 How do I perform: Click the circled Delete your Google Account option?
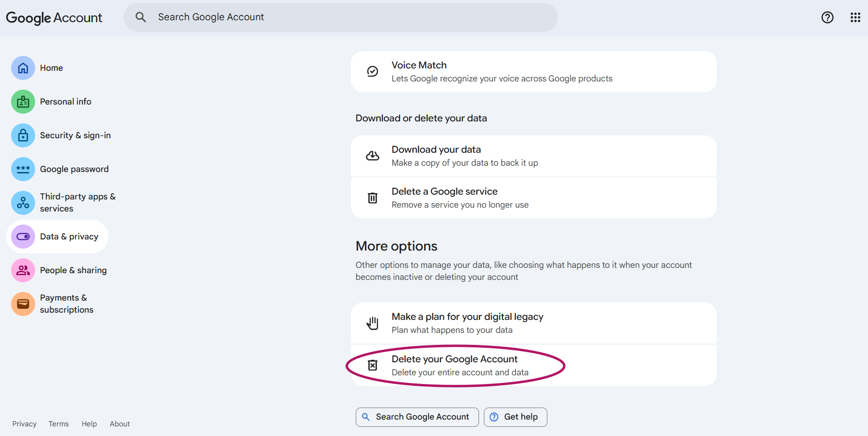pyautogui.click(x=454, y=365)
